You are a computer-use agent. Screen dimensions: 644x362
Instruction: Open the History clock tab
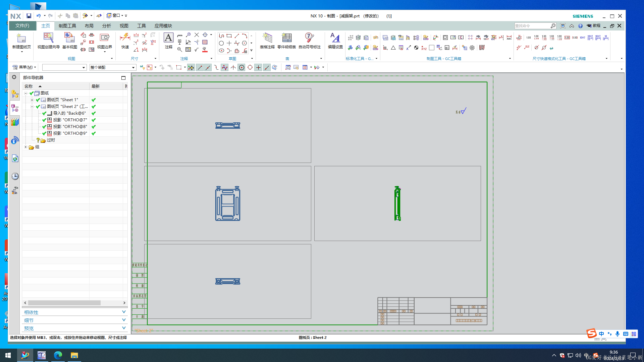(15, 176)
